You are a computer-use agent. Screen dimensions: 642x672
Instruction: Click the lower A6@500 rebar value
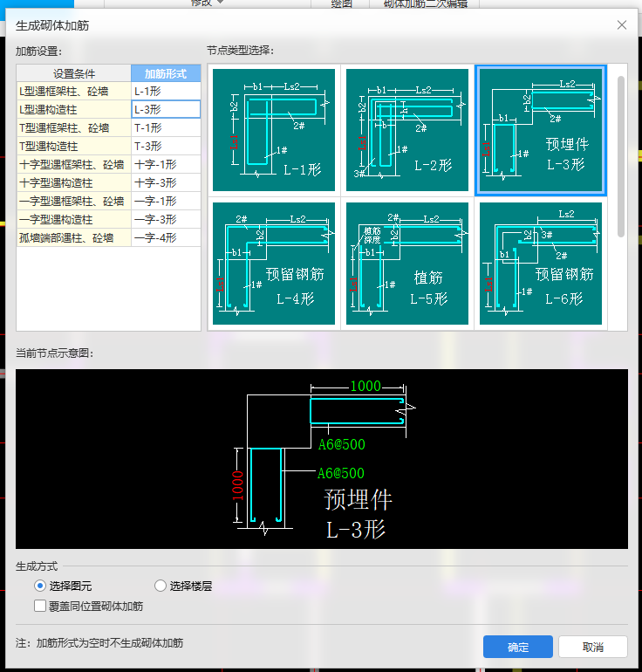coord(341,473)
